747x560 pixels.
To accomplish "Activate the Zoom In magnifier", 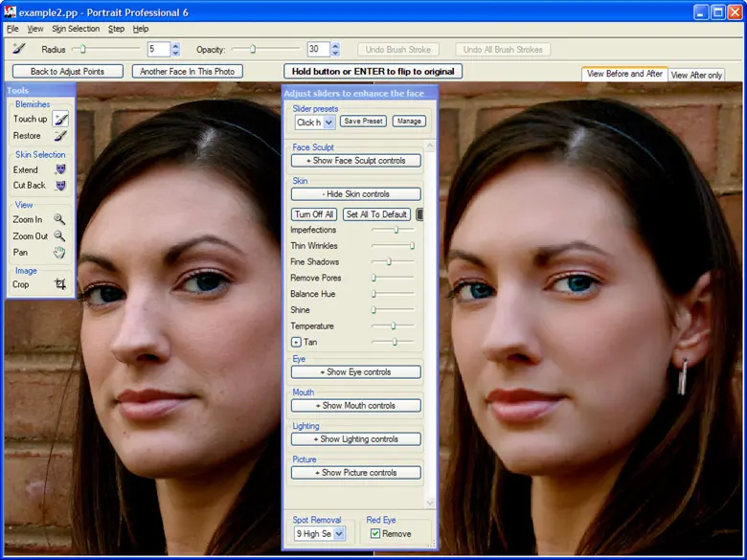I will [59, 219].
